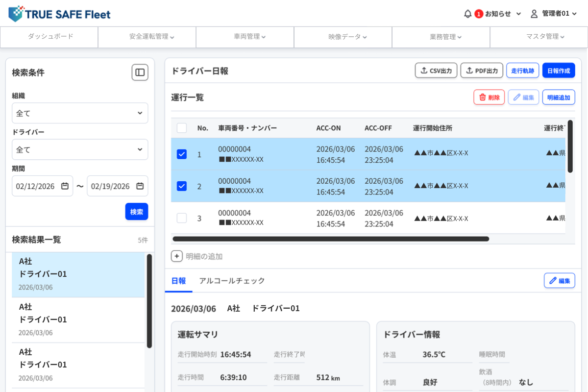588x392 pixels.
Task: Click the TRUE SAFE Fleet logo
Action: tap(59, 14)
